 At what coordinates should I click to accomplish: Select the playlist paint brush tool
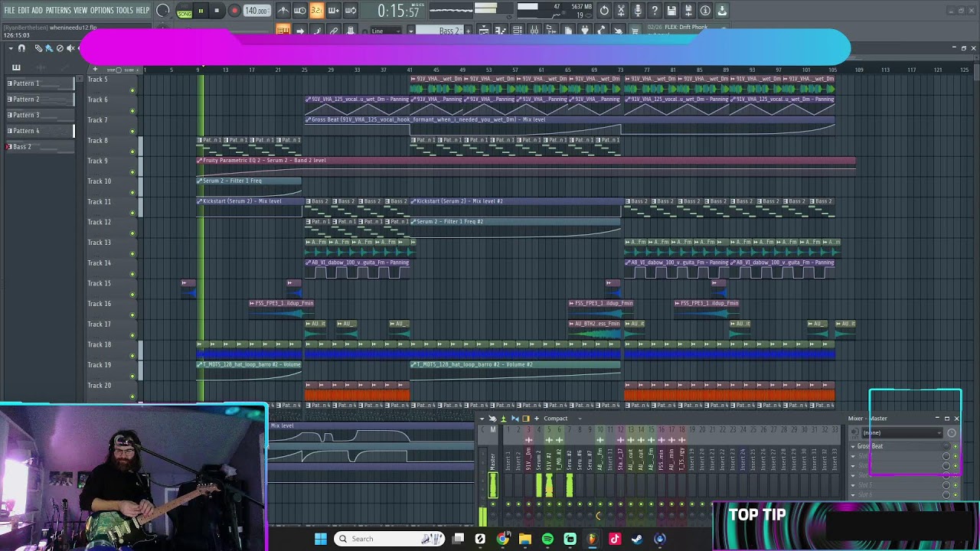click(50, 48)
